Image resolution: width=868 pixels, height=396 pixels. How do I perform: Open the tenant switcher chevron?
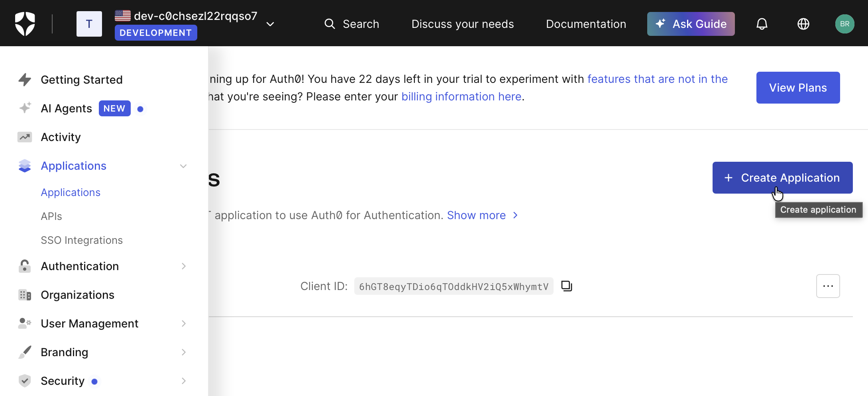pyautogui.click(x=270, y=24)
